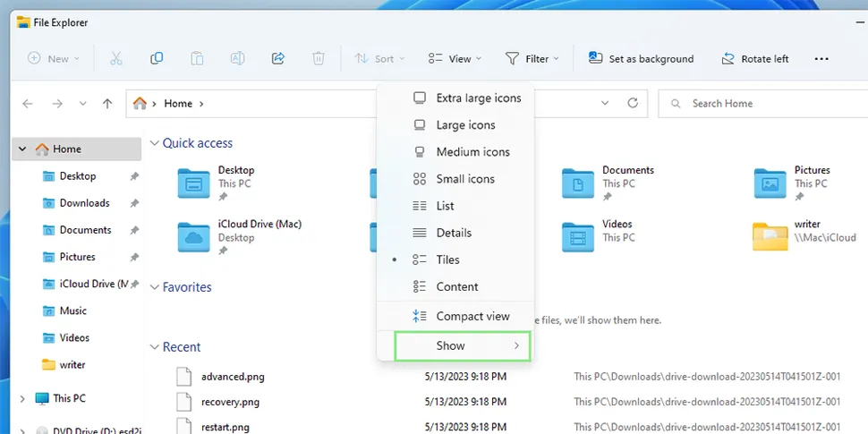Screen dimensions: 868x434
Task: Unpin Pictures using its sidebar pin icon
Action: click(134, 258)
